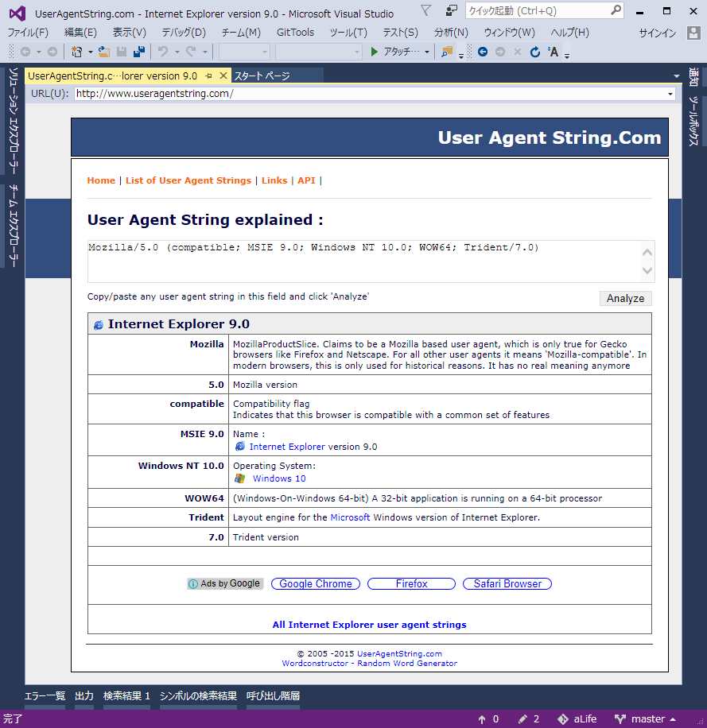The height and width of the screenshot is (728, 707).
Task: Click the aLife repository status item
Action: tap(577, 719)
